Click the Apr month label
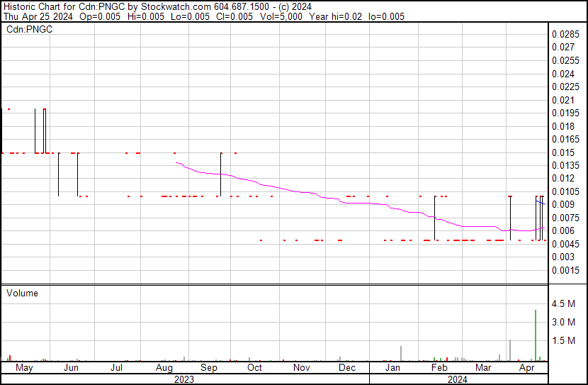The image size is (588, 385). (527, 368)
